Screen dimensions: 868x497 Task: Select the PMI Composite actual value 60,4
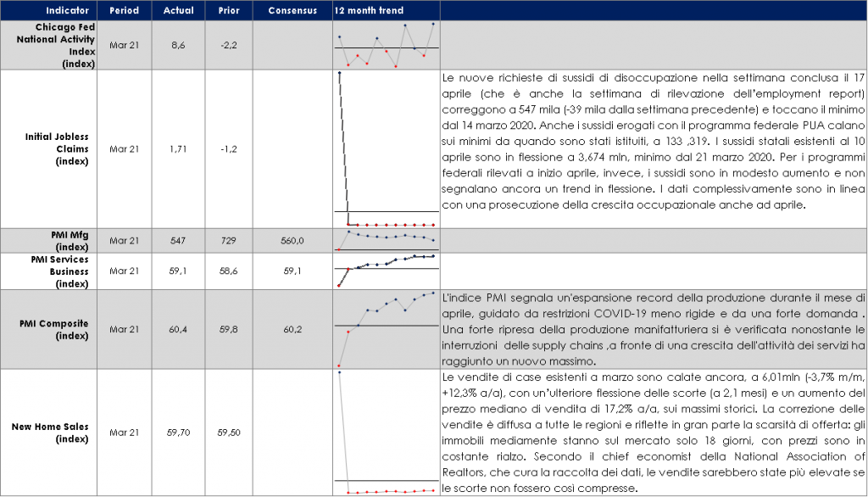[x=178, y=329]
